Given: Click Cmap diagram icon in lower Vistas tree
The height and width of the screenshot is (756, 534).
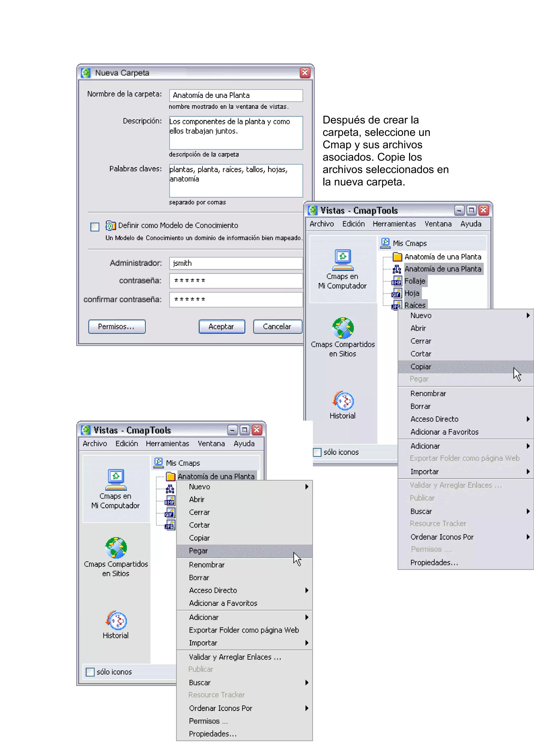Looking at the screenshot, I should (170, 489).
